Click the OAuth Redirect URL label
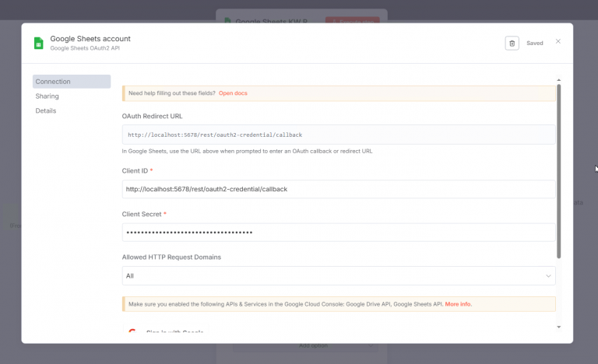 click(x=152, y=116)
